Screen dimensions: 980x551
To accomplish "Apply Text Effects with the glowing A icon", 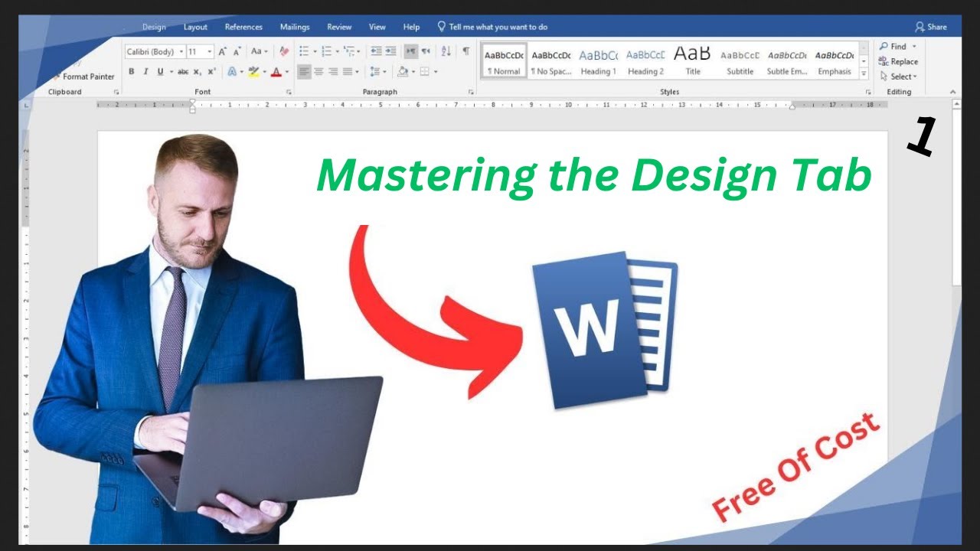I will (232, 72).
